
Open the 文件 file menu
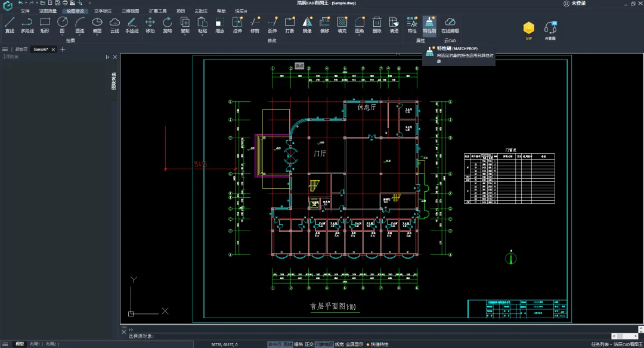tap(25, 11)
